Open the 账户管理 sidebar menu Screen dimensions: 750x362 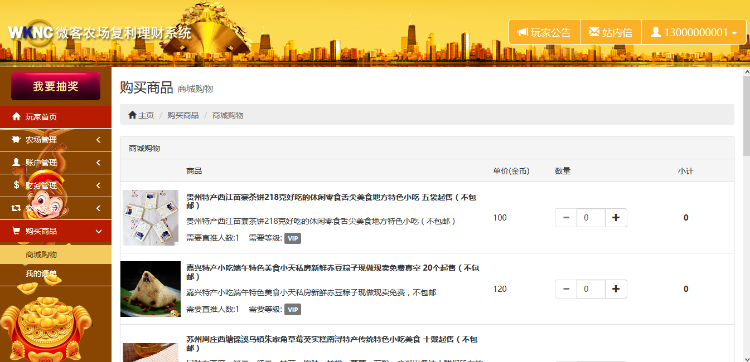click(55, 163)
